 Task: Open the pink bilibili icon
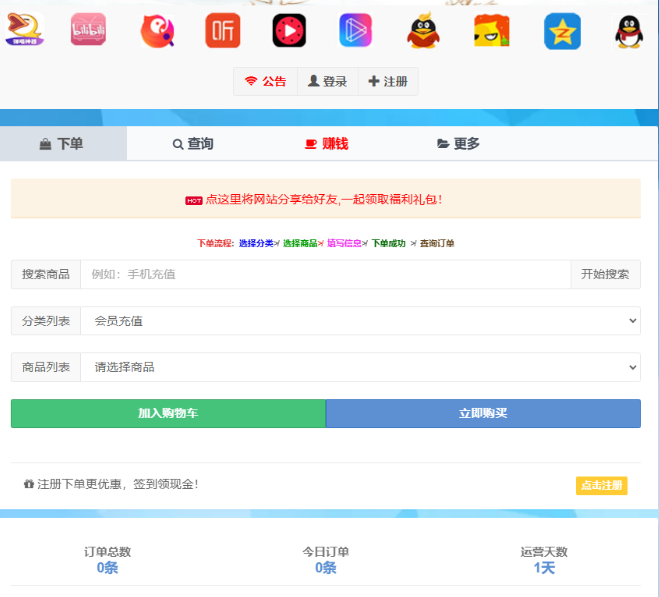pos(88,29)
